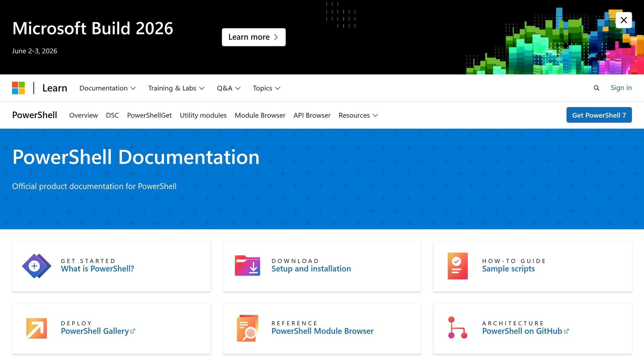The height and width of the screenshot is (362, 644).
Task: Click the Sign in link
Action: coord(621,88)
